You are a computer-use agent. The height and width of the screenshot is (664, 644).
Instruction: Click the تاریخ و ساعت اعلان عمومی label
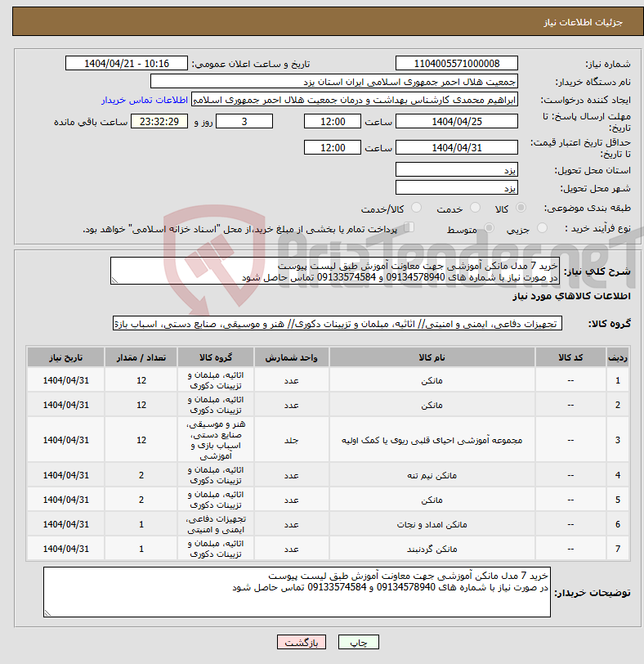click(251, 64)
